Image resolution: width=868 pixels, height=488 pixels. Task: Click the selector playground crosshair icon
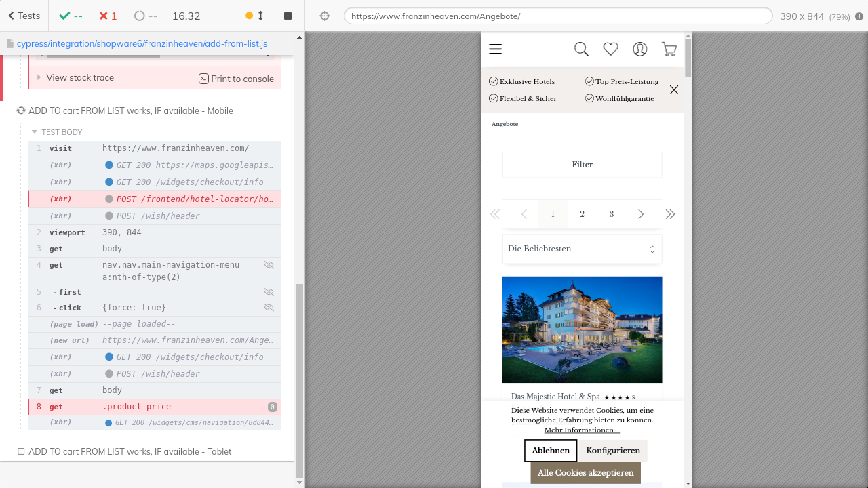coord(325,16)
